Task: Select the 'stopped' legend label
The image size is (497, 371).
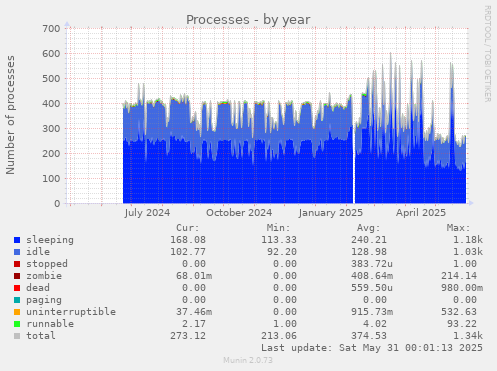Action: (47, 264)
